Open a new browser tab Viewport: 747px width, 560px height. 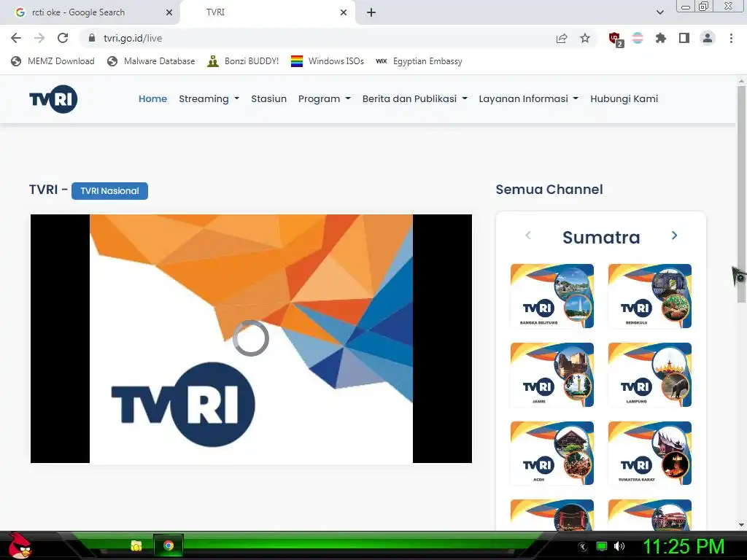(371, 12)
